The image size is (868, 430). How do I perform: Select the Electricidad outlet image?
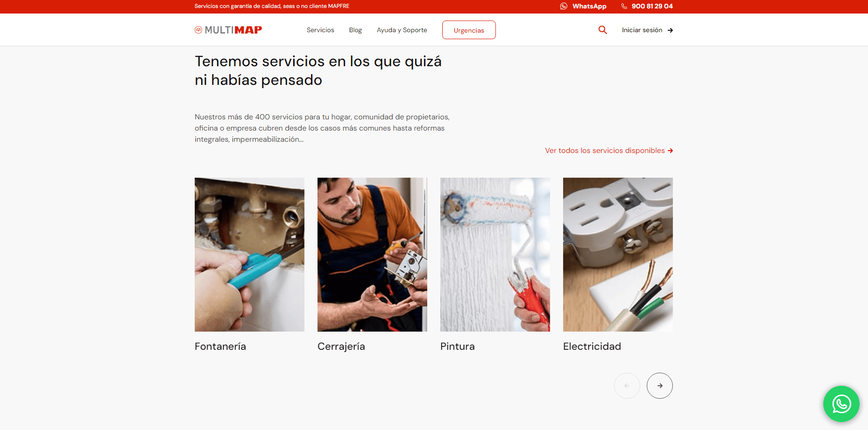(x=618, y=255)
